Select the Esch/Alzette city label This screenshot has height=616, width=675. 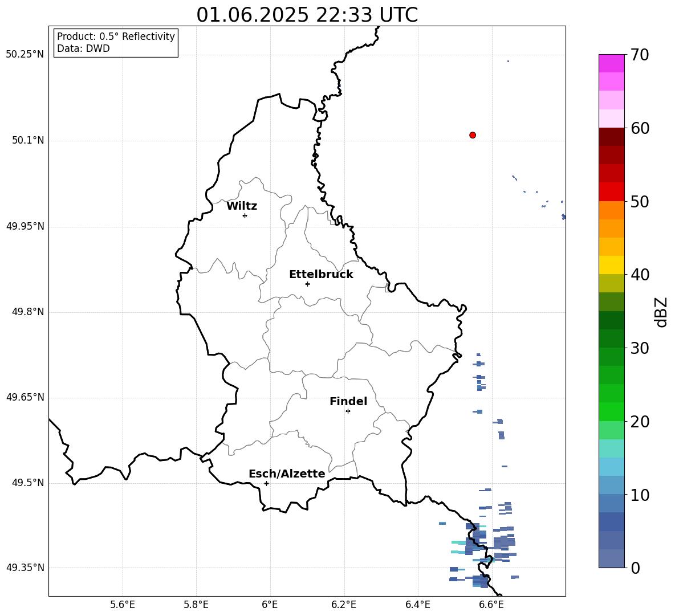[x=287, y=474]
